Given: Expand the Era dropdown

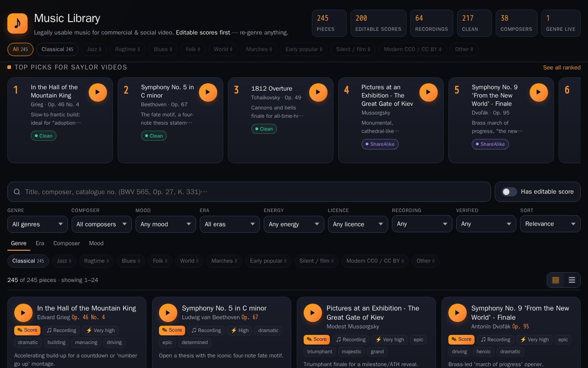Looking at the screenshot, I should 230,224.
